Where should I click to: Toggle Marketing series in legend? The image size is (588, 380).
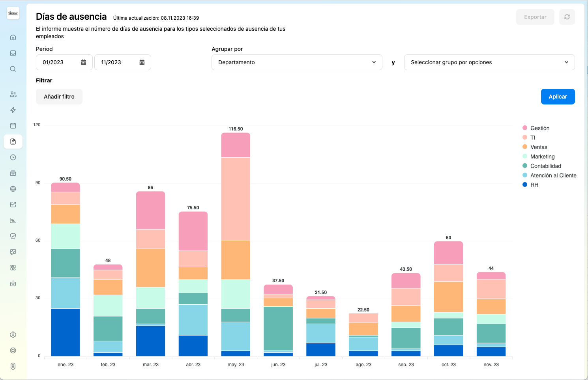click(539, 156)
